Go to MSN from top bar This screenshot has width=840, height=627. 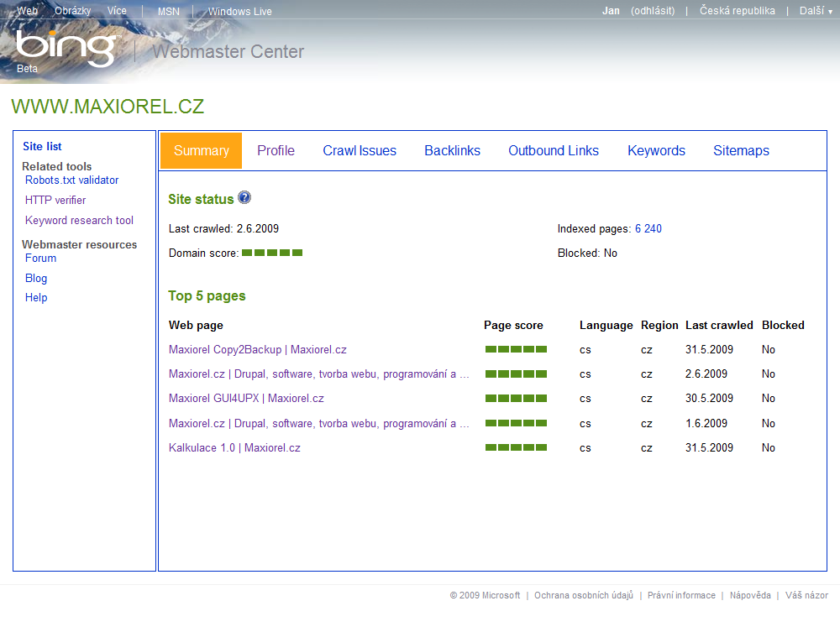click(x=169, y=11)
